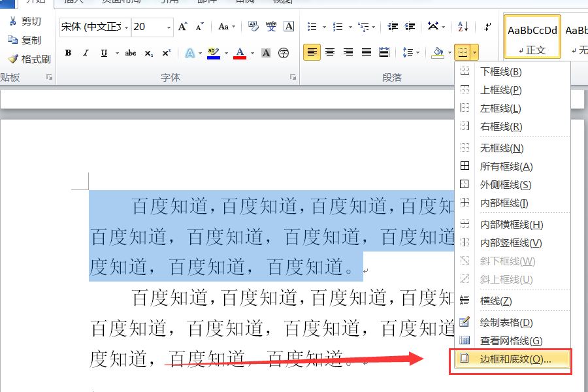
Task: Choose 内部框线(I) inside borders
Action: click(512, 203)
